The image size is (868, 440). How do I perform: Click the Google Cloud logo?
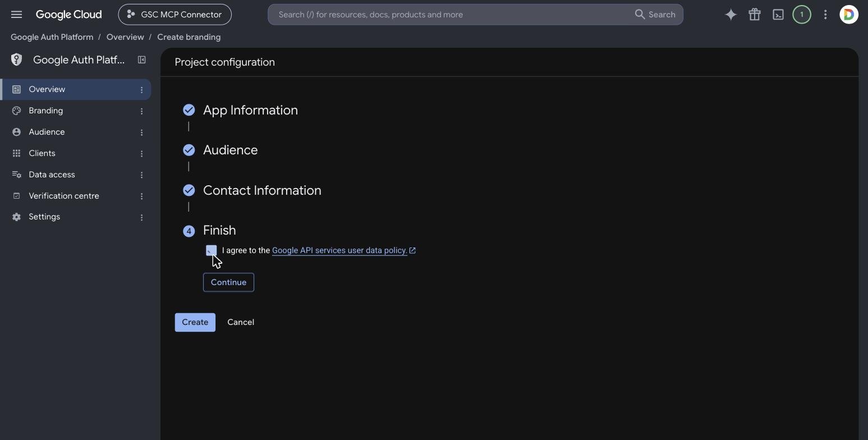tap(69, 15)
